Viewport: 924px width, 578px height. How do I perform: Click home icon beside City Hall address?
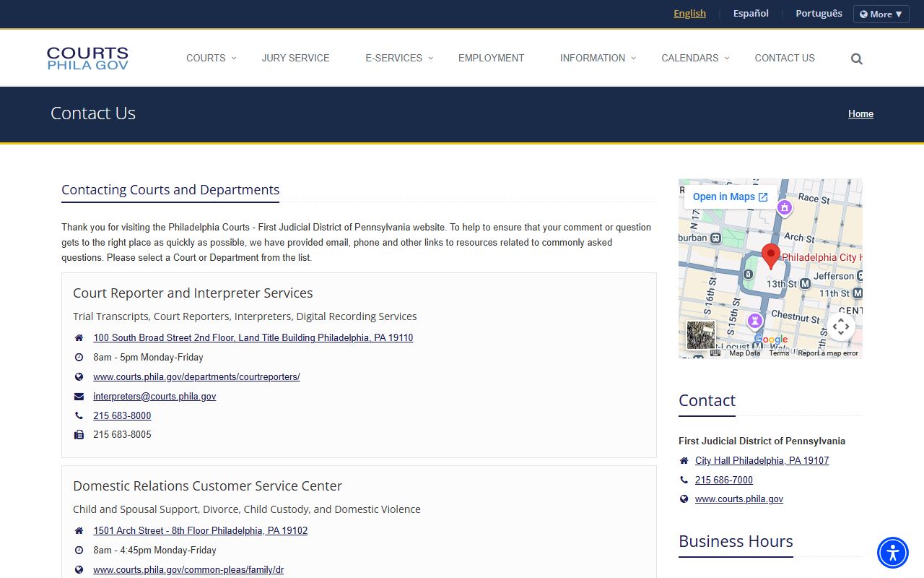click(684, 461)
